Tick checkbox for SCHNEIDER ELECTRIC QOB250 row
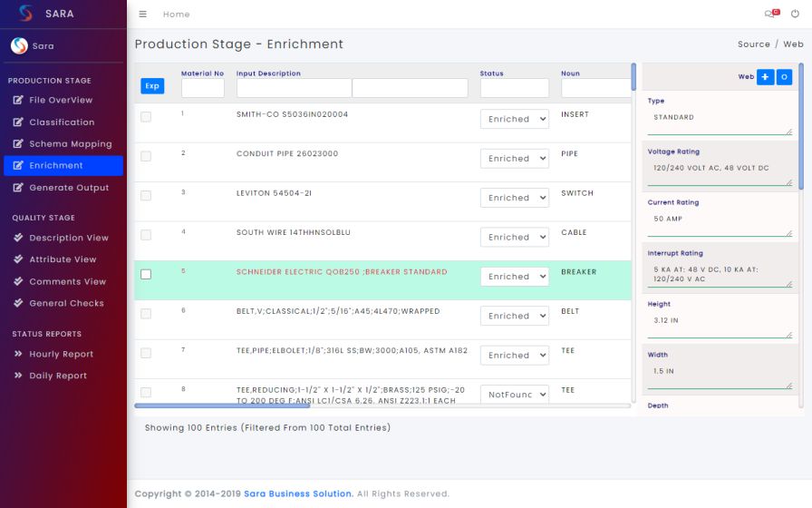Image resolution: width=812 pixels, height=508 pixels. pos(146,274)
